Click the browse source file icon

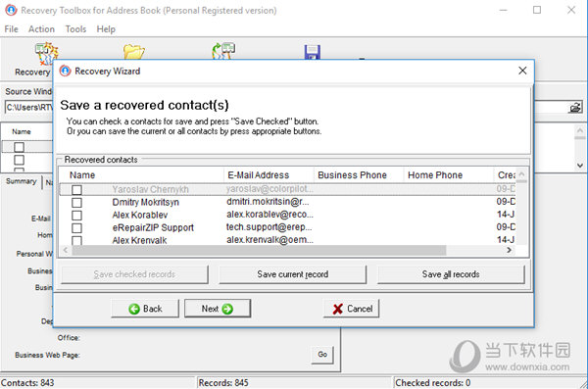tap(575, 108)
